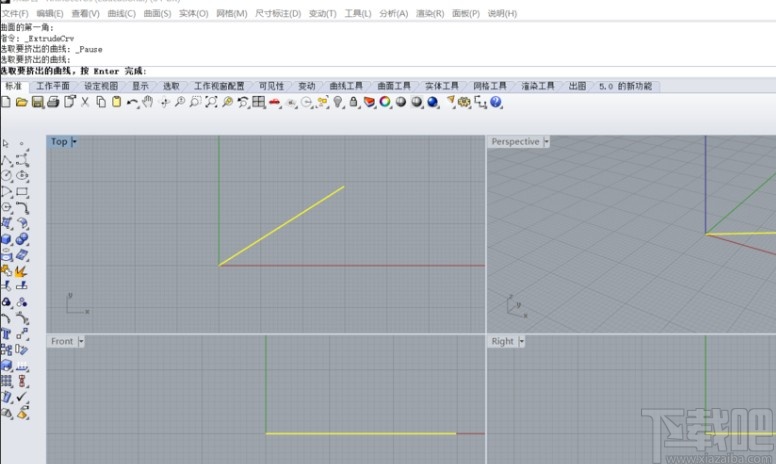Open the Front viewport dropdown arrow
Viewport: 776px width, 464px height.
81,341
